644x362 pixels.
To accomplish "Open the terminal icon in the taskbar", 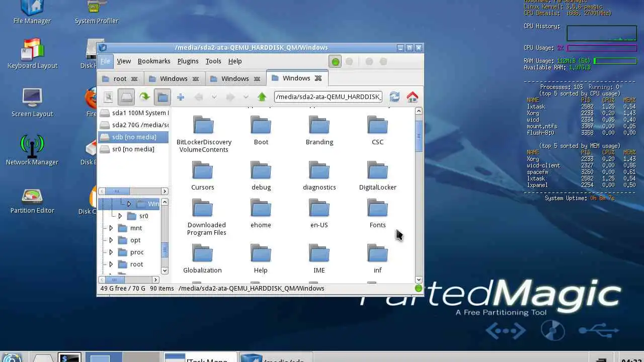I will tap(69, 358).
